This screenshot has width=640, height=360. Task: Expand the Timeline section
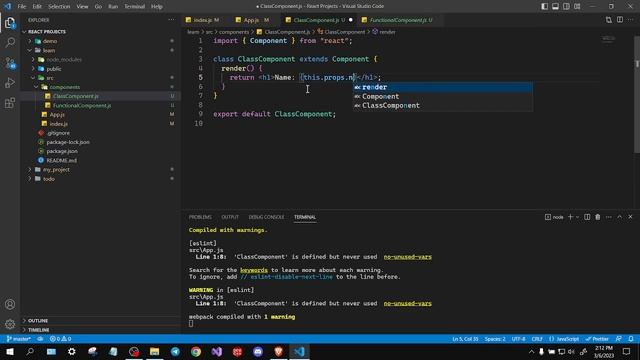click(x=100, y=330)
